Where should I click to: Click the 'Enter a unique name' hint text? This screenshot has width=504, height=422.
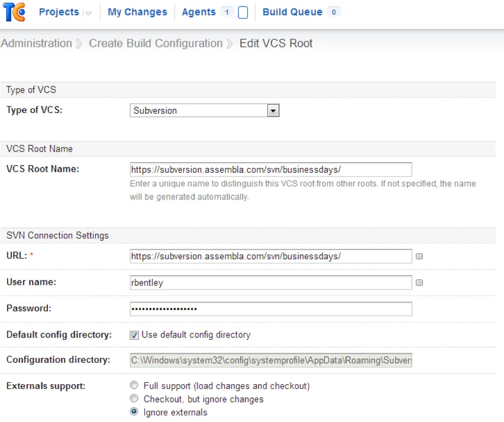[x=303, y=190]
